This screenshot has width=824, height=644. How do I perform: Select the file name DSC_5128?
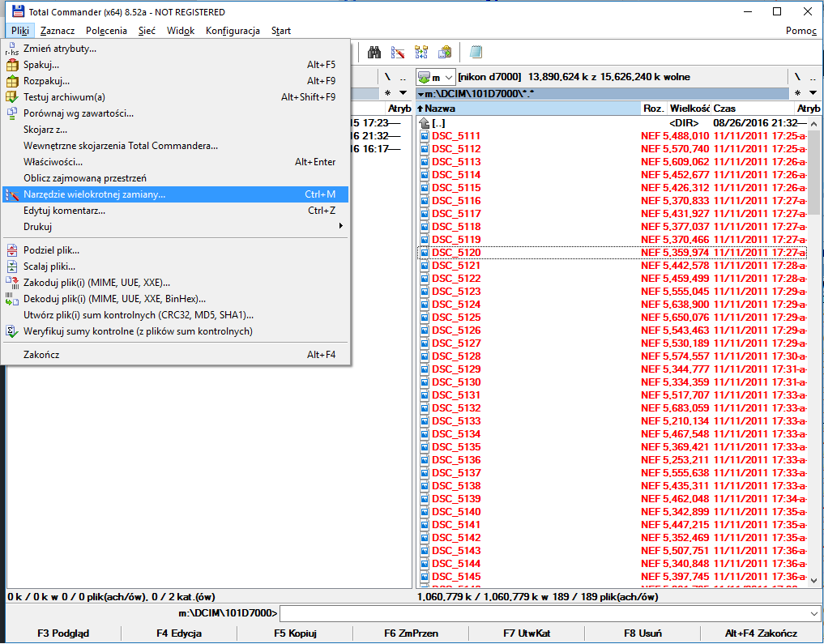click(456, 356)
